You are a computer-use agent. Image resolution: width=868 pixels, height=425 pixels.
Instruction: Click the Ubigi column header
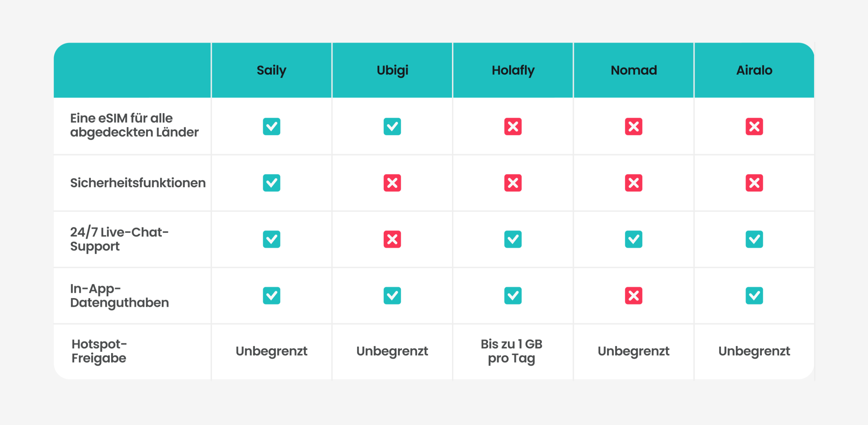(392, 71)
